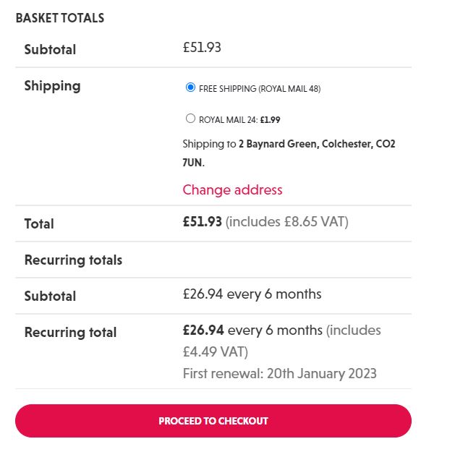Click the "ROYAL MAIL 24: £1.99" option label
The width and height of the screenshot is (476, 465).
click(x=239, y=120)
